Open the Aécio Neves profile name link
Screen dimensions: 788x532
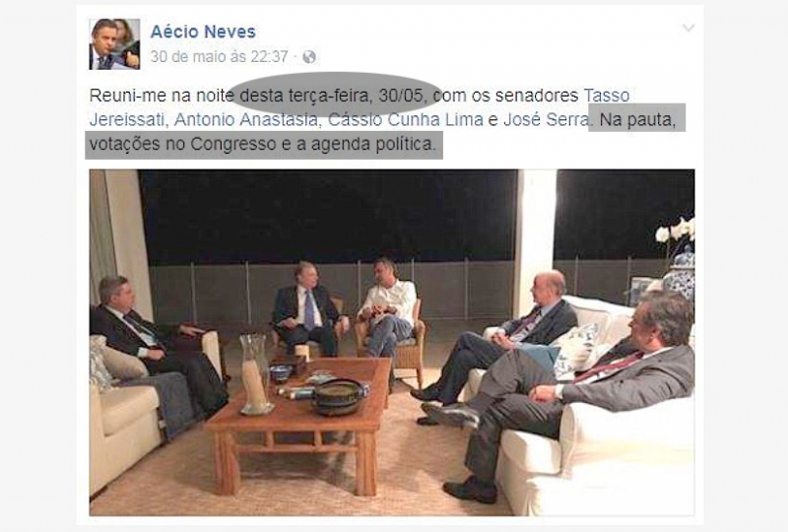pyautogui.click(x=203, y=32)
